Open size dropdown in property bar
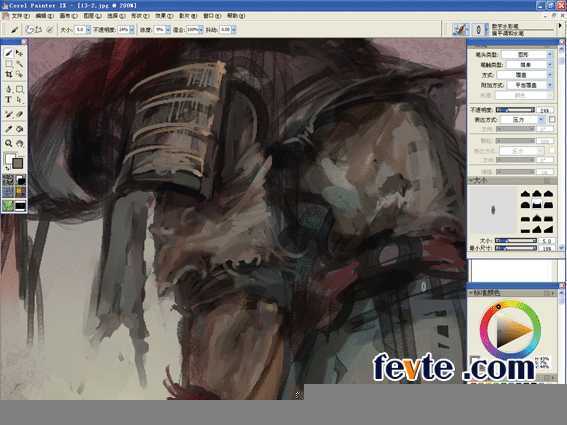 (89, 30)
